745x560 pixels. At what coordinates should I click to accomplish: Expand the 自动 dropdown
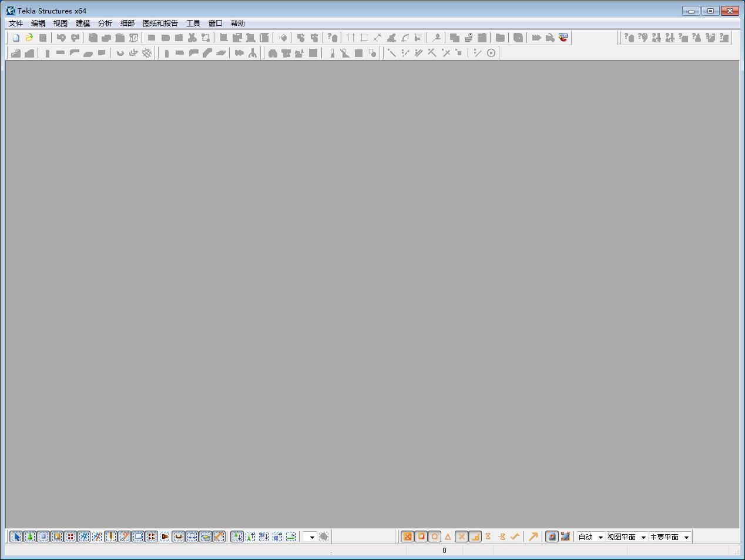tap(590, 536)
